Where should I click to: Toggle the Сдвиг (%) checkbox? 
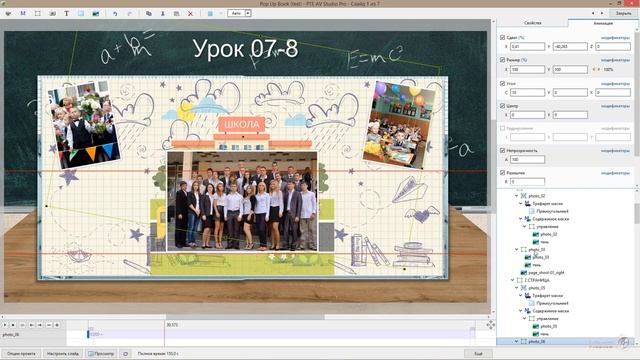click(502, 37)
